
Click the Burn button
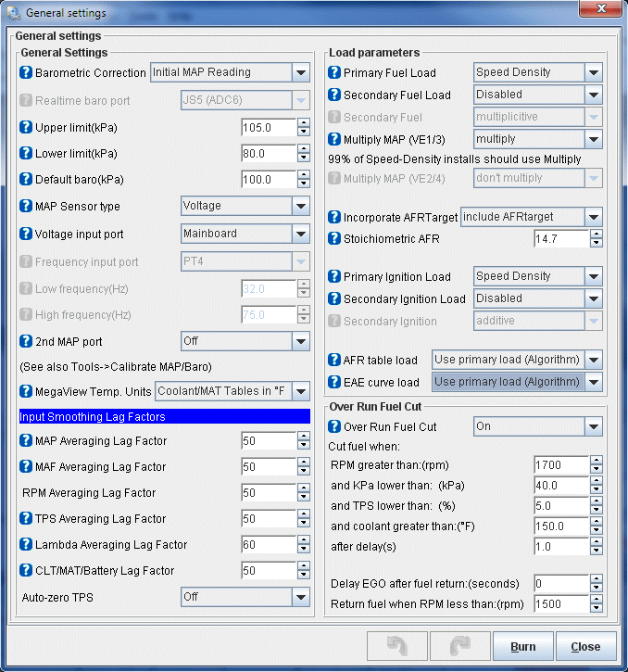[523, 646]
